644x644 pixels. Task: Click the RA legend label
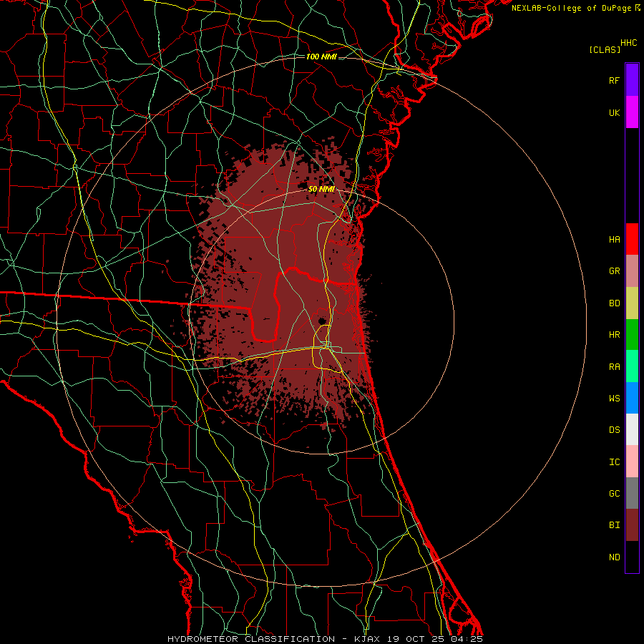[x=614, y=367]
